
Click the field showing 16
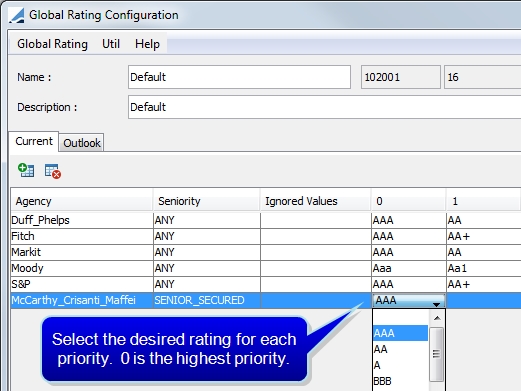483,77
